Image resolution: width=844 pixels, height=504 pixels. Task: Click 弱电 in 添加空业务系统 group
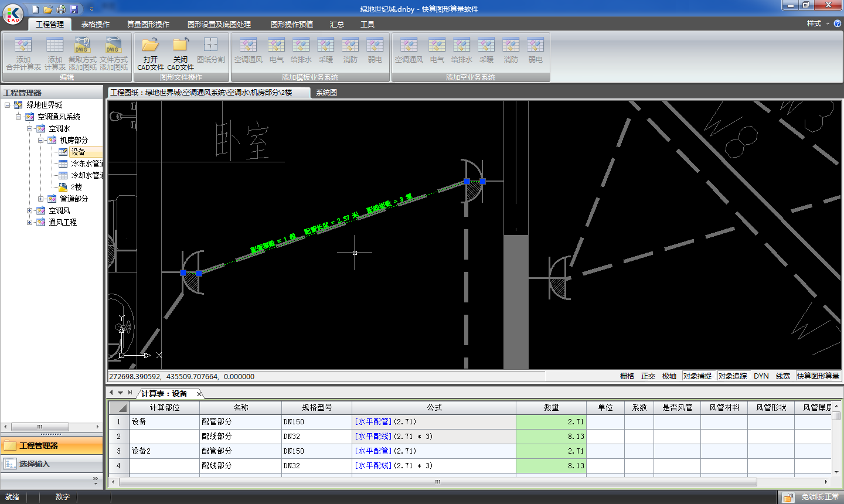click(536, 51)
